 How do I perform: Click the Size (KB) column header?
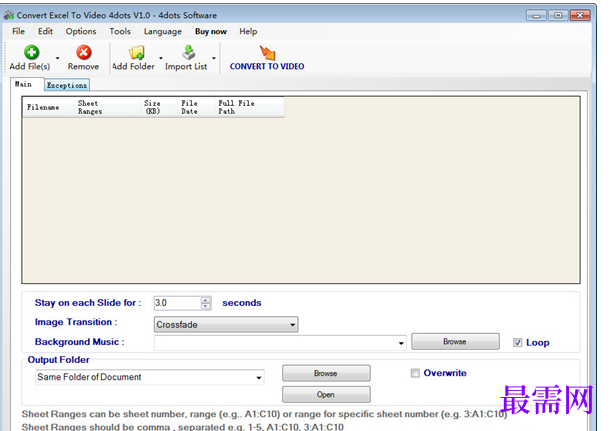coord(159,107)
